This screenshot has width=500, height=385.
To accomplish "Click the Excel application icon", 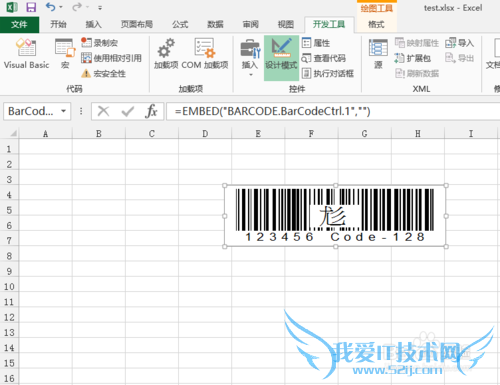I will pyautogui.click(x=12, y=7).
